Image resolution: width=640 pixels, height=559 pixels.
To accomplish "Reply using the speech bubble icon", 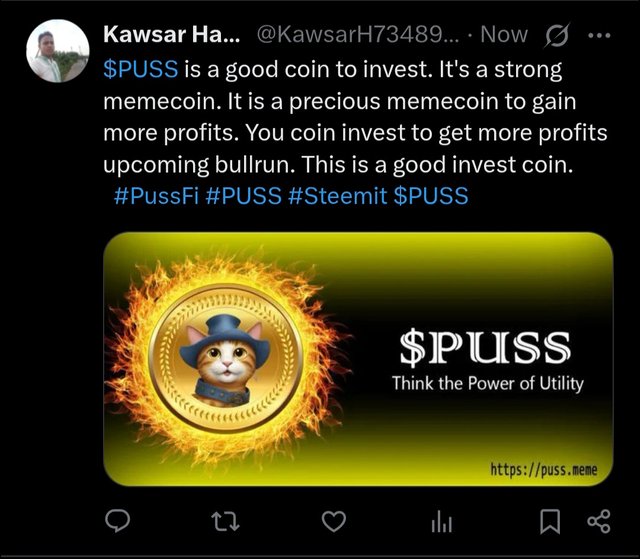I will [118, 521].
